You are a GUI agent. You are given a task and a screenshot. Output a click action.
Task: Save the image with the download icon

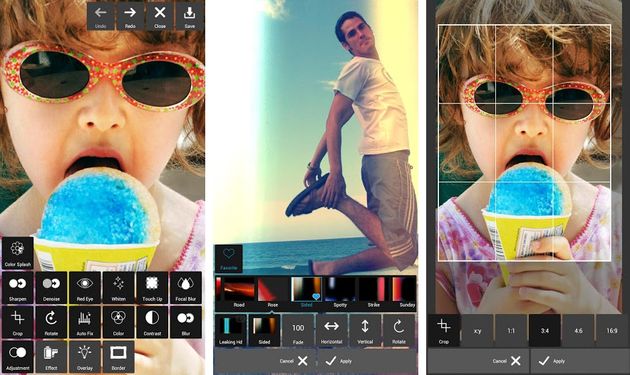point(190,16)
